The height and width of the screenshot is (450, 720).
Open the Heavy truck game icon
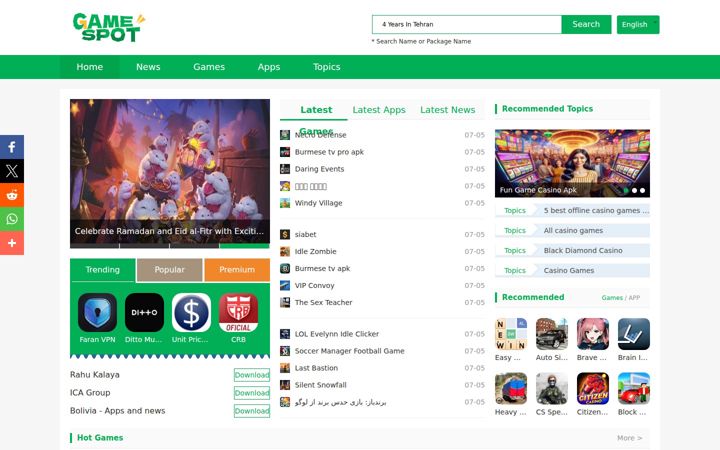(511, 388)
